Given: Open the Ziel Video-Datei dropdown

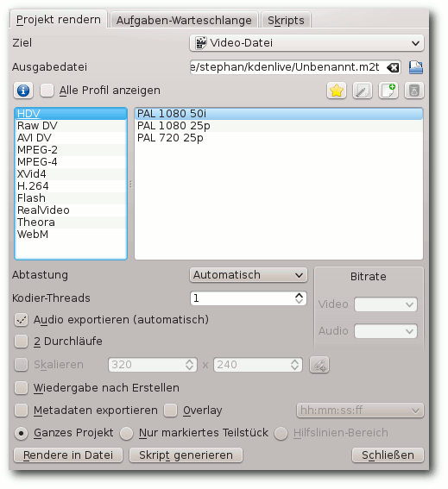Looking at the screenshot, I should pyautogui.click(x=306, y=43).
